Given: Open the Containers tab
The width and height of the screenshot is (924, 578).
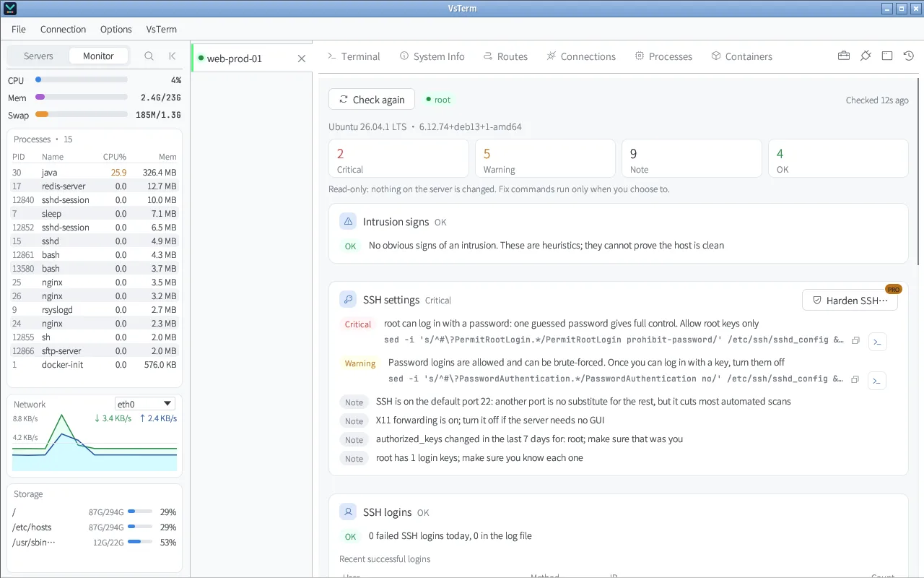Looking at the screenshot, I should [x=741, y=56].
